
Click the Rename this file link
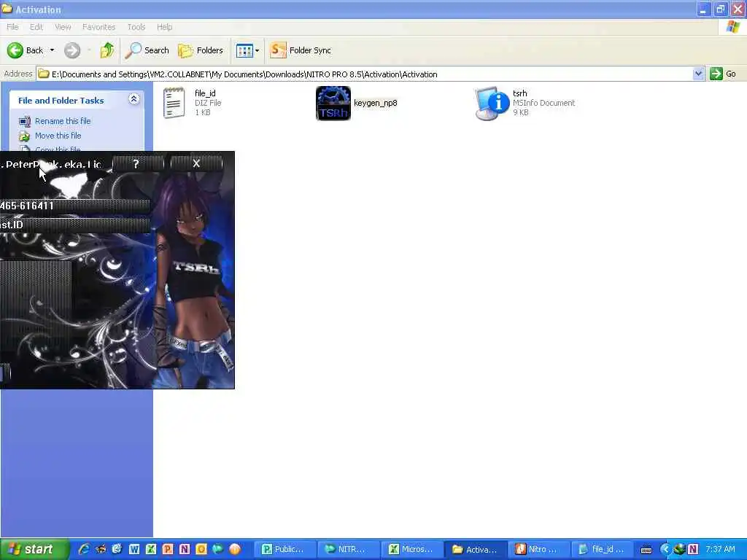coord(63,121)
